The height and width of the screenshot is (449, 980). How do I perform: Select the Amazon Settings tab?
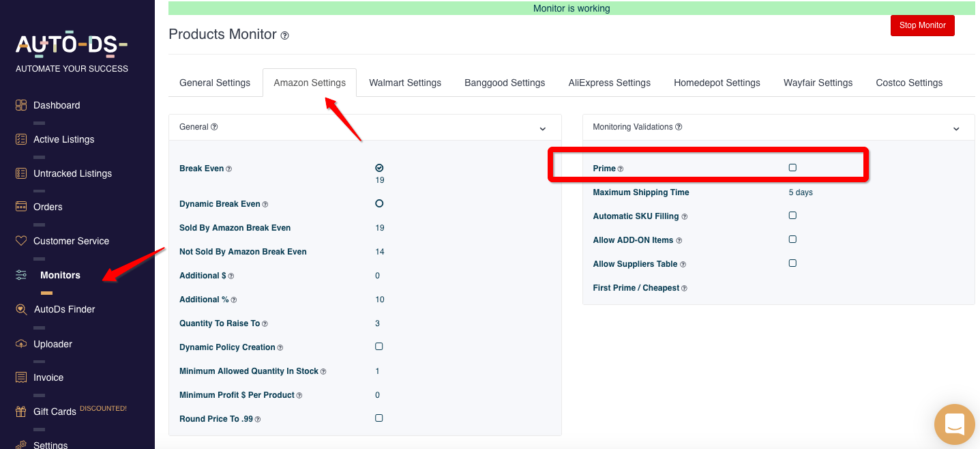pos(310,83)
